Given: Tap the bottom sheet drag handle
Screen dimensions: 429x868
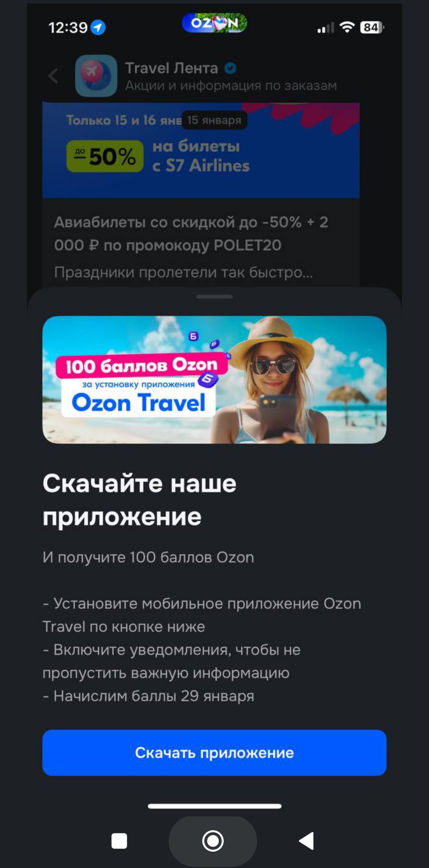Looking at the screenshot, I should (x=214, y=296).
